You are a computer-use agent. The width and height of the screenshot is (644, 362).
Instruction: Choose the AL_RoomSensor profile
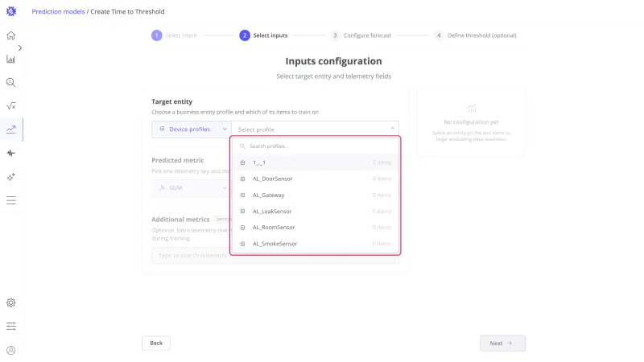(315, 228)
